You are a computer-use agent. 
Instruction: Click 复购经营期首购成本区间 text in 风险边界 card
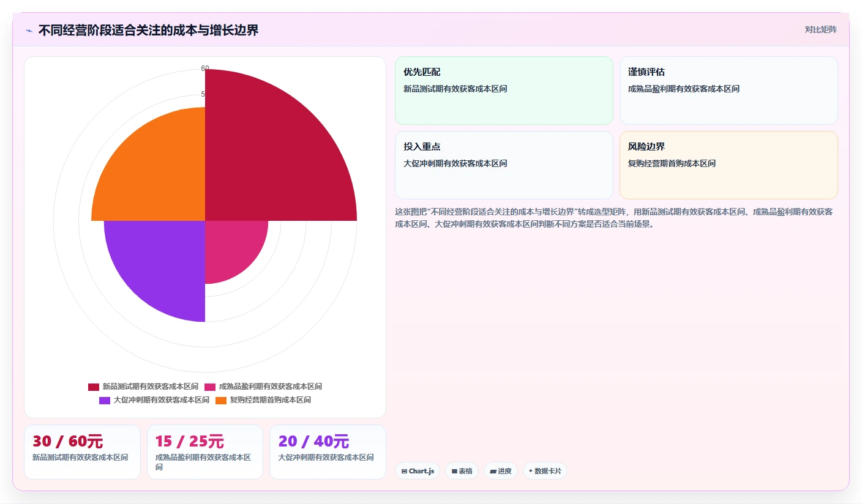coord(672,163)
